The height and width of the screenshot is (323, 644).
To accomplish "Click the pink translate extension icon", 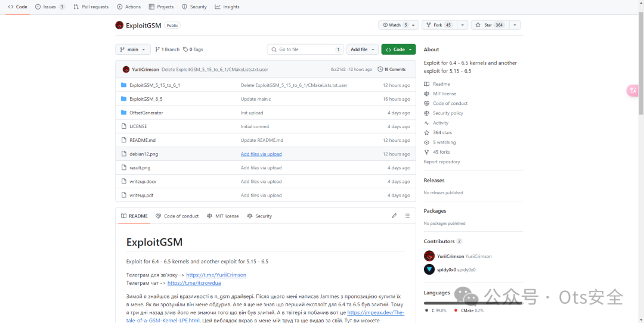I will click(633, 91).
